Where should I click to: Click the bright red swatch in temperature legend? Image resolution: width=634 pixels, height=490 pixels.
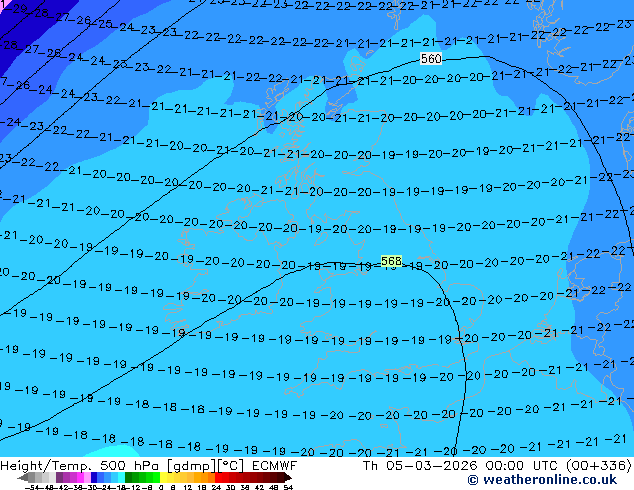point(218,477)
